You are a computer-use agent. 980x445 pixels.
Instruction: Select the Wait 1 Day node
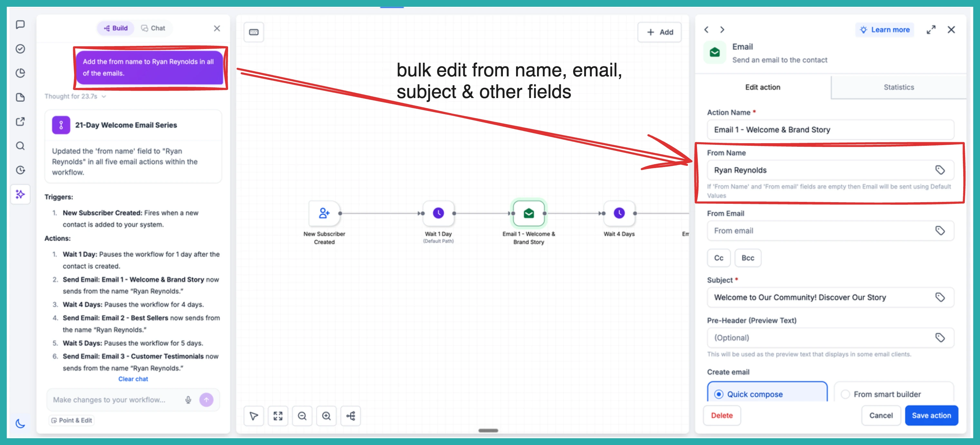438,213
